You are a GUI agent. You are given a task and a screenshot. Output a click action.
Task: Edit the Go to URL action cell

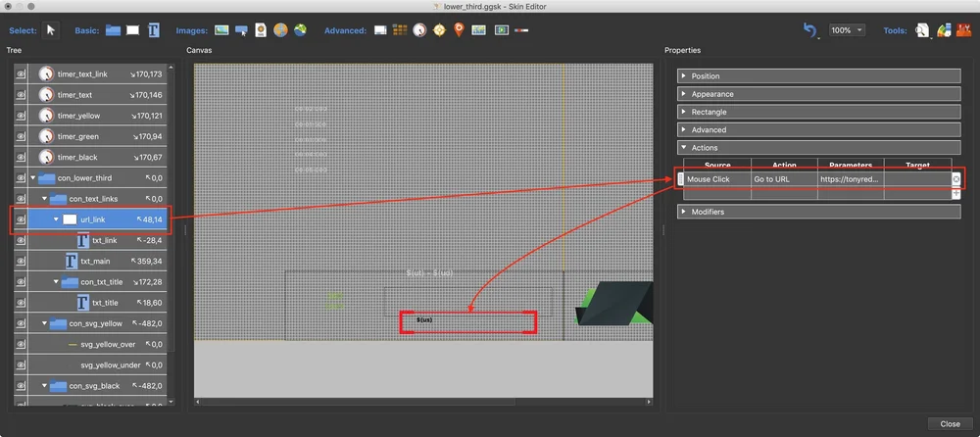pyautogui.click(x=784, y=179)
